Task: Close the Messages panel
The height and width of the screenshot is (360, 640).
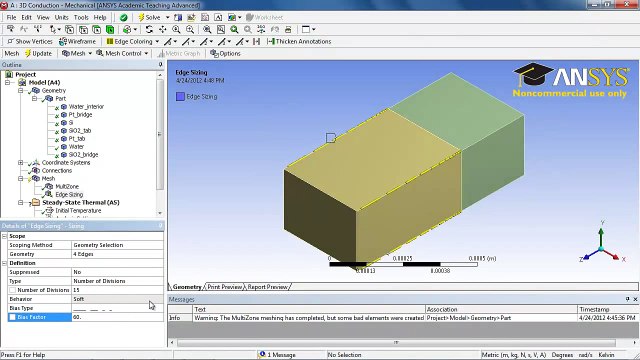Action: click(x=635, y=299)
